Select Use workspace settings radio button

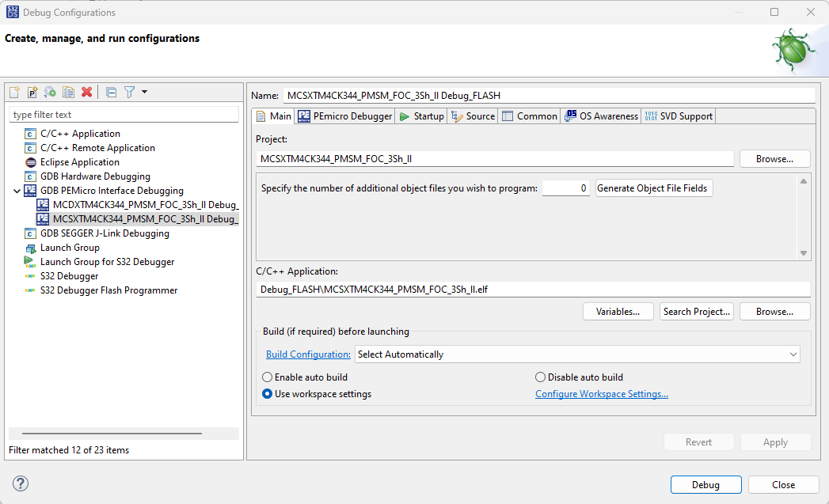point(268,394)
